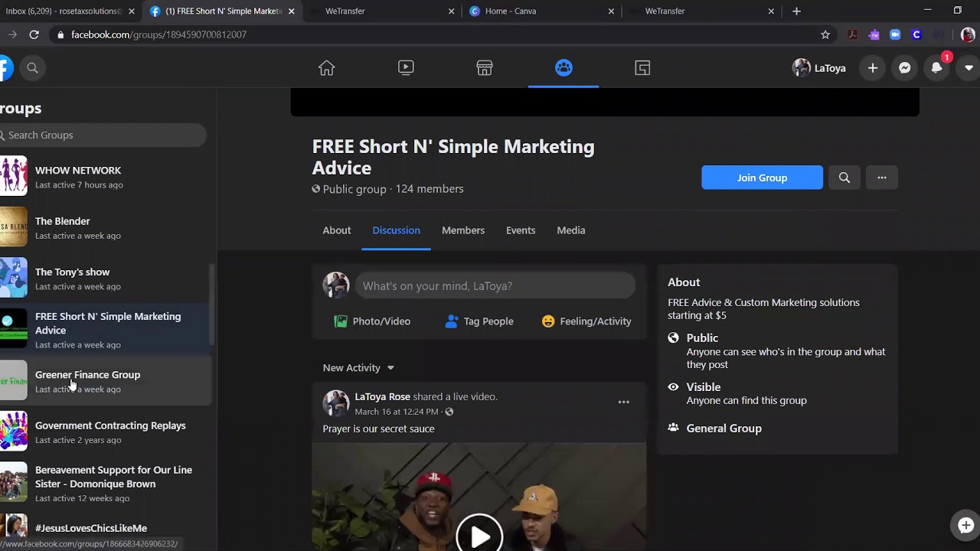Open the Marketplace icon
Image resolution: width=980 pixels, height=551 pixels.
click(485, 68)
